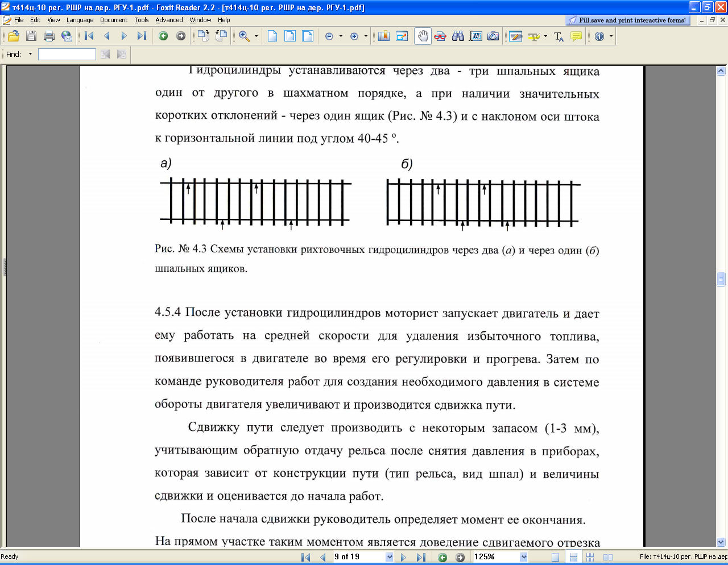This screenshot has height=565, width=728.
Task: Click Find Previous button beside Find field
Action: pyautogui.click(x=105, y=54)
